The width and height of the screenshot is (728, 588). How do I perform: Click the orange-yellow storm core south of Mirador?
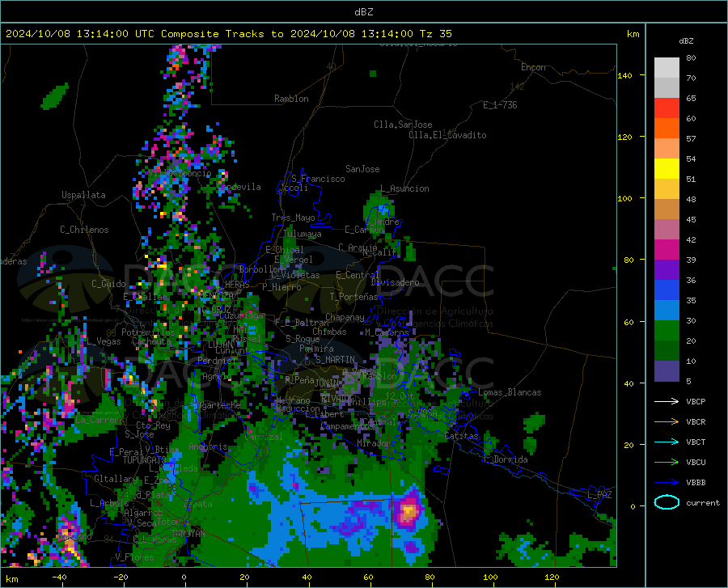[408, 510]
